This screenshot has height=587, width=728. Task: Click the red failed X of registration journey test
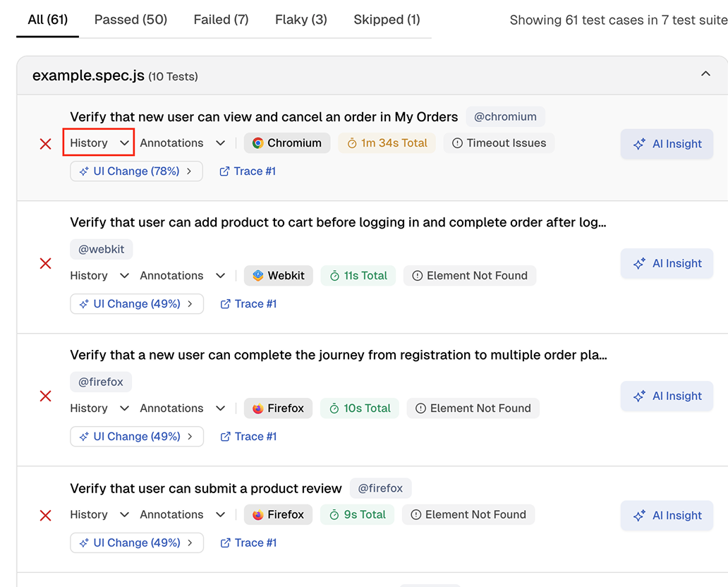[45, 396]
